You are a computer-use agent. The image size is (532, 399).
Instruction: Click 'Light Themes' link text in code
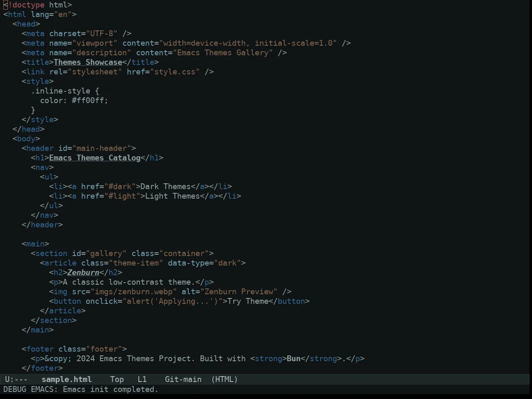click(172, 196)
